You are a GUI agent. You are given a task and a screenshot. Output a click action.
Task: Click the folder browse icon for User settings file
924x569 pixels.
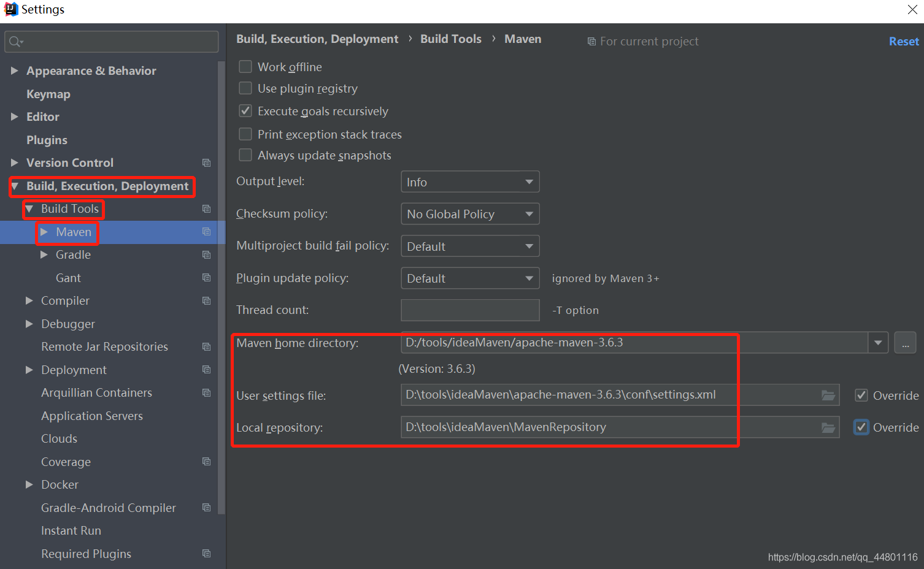tap(828, 395)
